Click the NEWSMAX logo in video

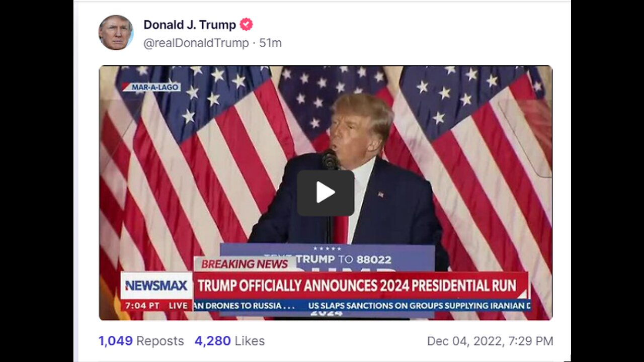pyautogui.click(x=156, y=286)
